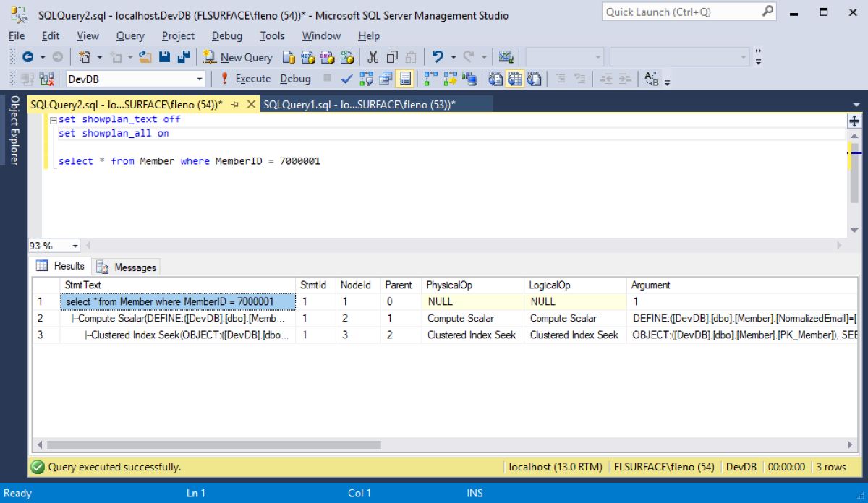Expand the Object Explorer side panel

point(13,130)
